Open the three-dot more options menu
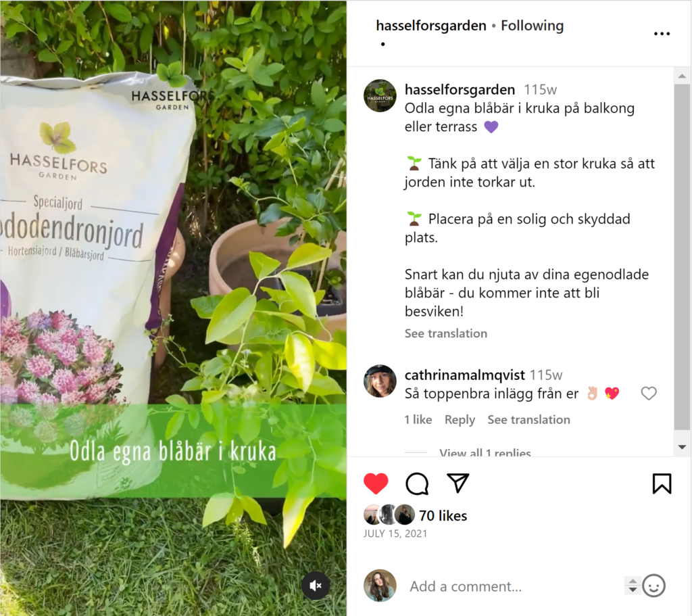692x616 pixels. point(662,34)
